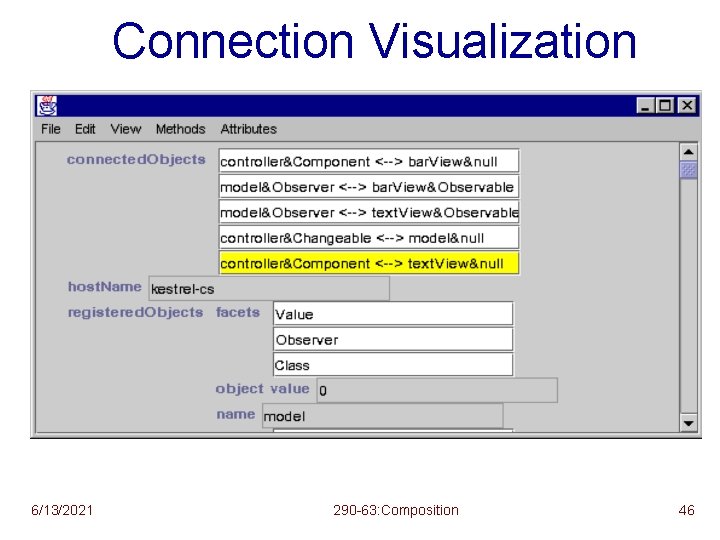Click the Value facet field
The image size is (720, 540).
point(393,314)
